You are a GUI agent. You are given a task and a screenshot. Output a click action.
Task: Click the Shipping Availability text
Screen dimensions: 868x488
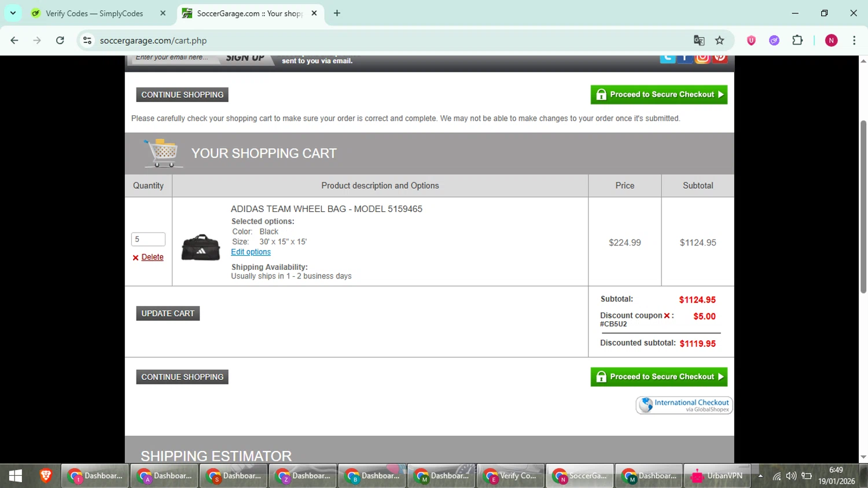point(270,267)
